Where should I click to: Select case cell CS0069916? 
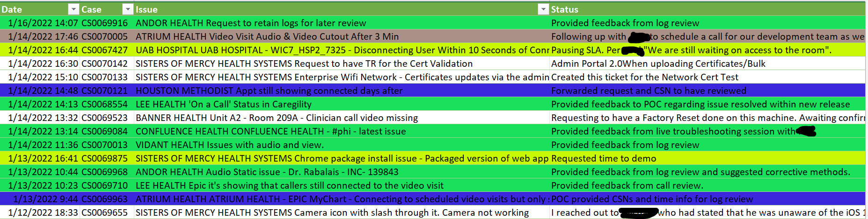click(107, 23)
